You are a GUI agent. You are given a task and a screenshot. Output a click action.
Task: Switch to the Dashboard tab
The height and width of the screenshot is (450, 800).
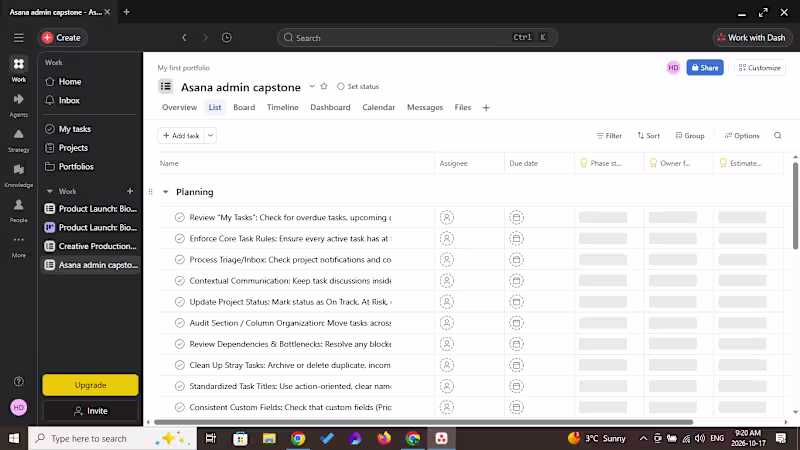tap(330, 108)
